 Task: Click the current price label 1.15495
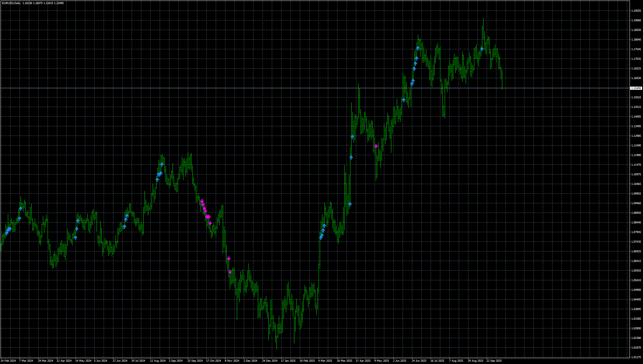636,88
